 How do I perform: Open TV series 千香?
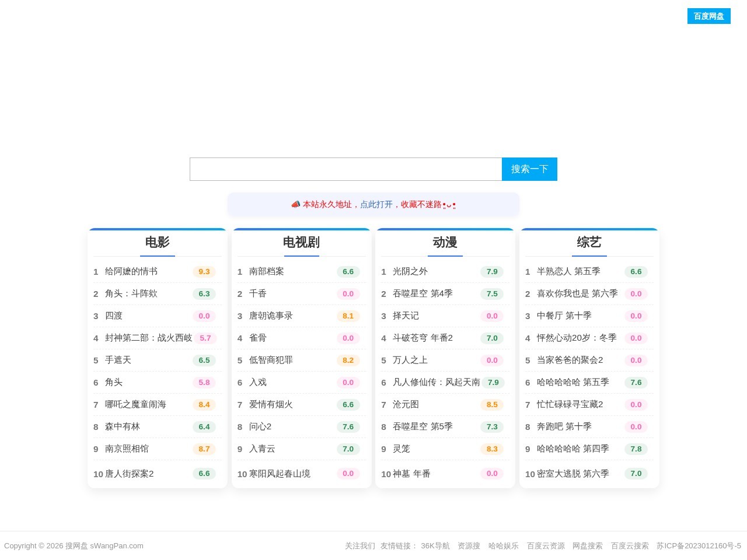(257, 293)
